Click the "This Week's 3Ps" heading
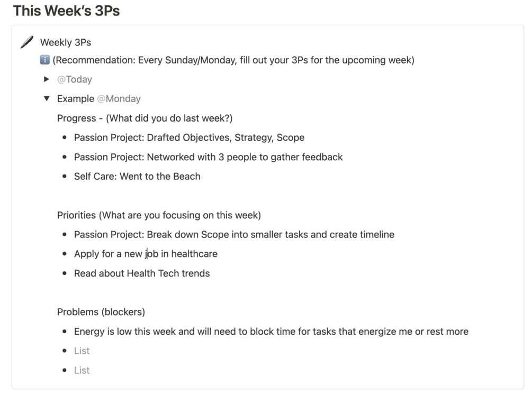532x396 pixels. tap(66, 10)
